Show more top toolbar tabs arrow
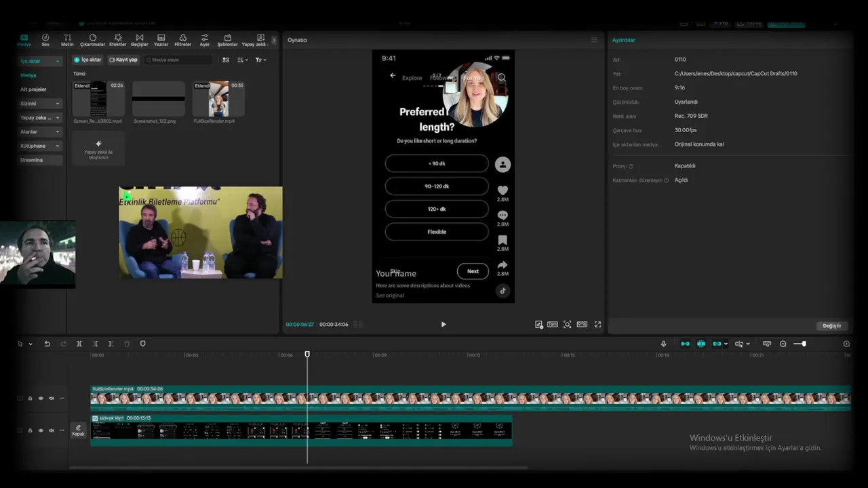Screen dimensions: 868x488 [274, 41]
